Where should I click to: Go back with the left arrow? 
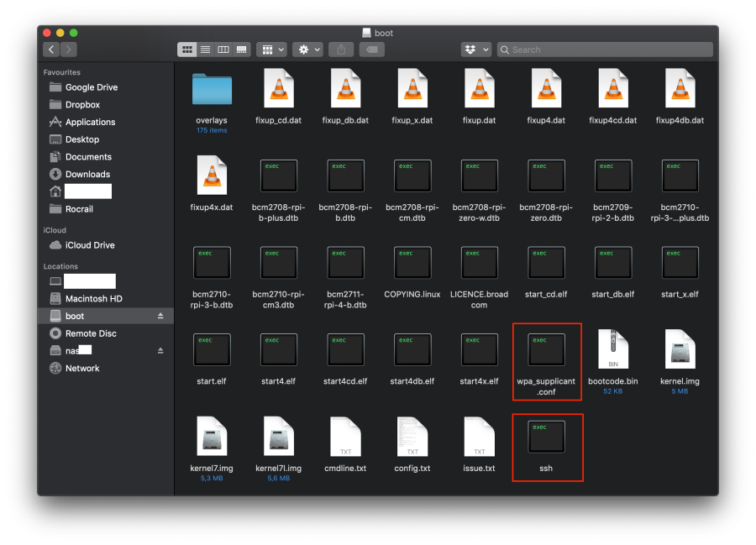(x=51, y=50)
